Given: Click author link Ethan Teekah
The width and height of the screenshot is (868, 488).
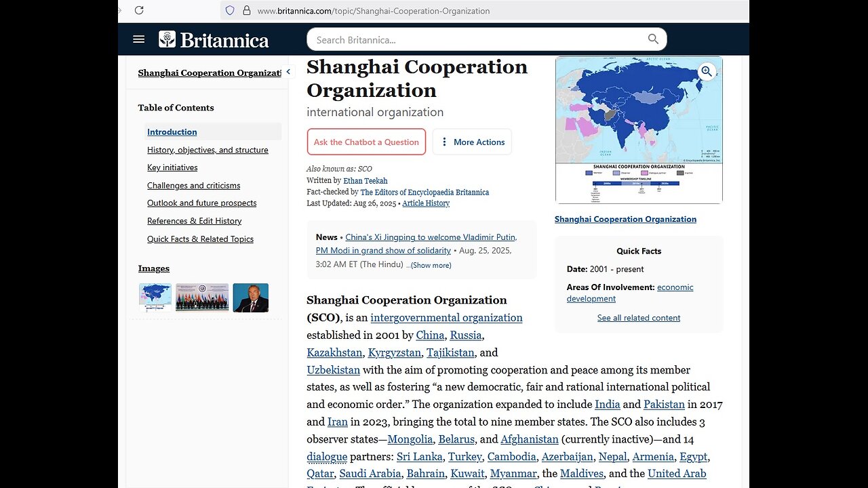Looking at the screenshot, I should coord(366,181).
